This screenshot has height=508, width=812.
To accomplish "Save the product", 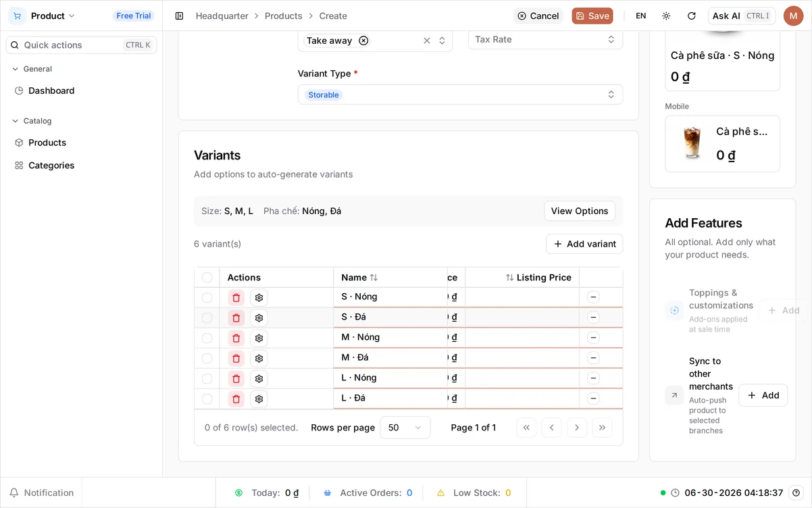I will [592, 16].
